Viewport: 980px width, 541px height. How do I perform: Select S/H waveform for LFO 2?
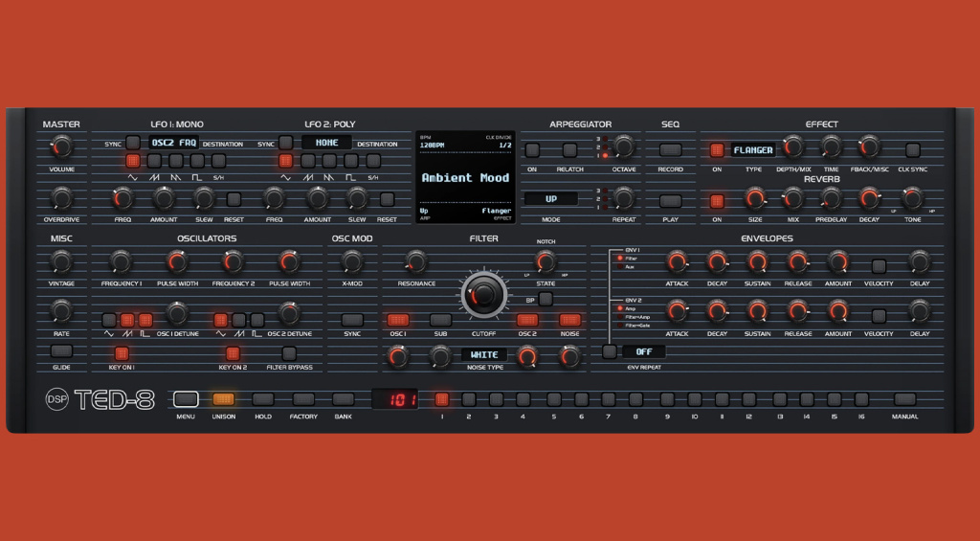click(373, 161)
